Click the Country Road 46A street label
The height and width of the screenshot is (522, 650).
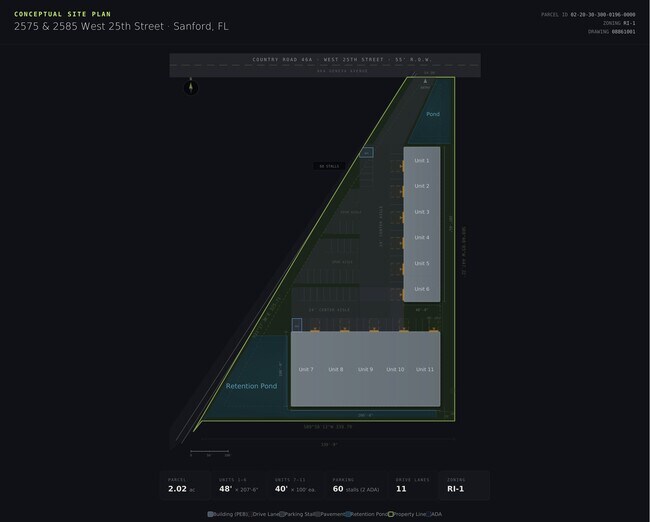pyautogui.click(x=280, y=60)
